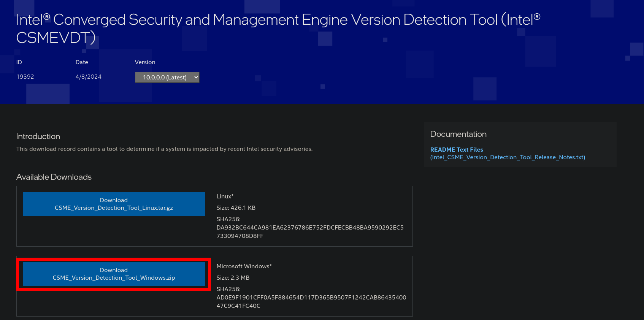Open the Version dropdown showing 10.0.0.0 (Latest)

click(x=167, y=77)
